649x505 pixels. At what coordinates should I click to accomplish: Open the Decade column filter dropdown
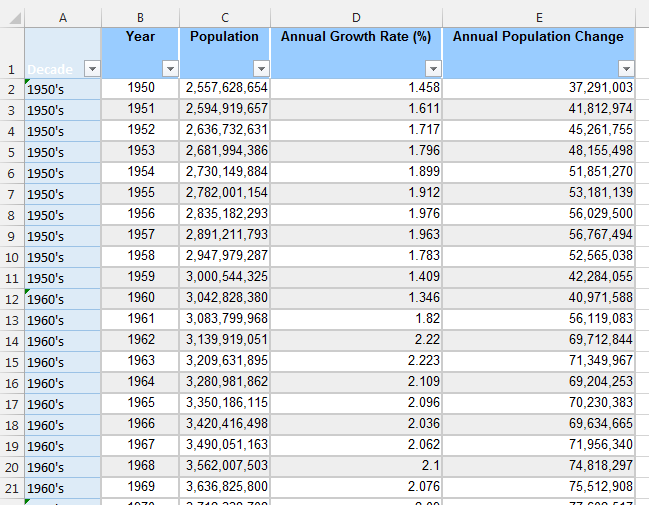(92, 68)
